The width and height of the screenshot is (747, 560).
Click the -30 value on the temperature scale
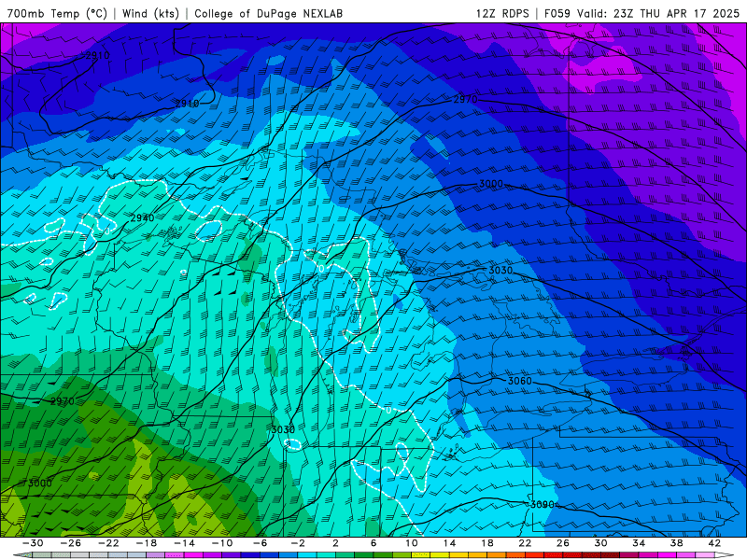coord(33,543)
